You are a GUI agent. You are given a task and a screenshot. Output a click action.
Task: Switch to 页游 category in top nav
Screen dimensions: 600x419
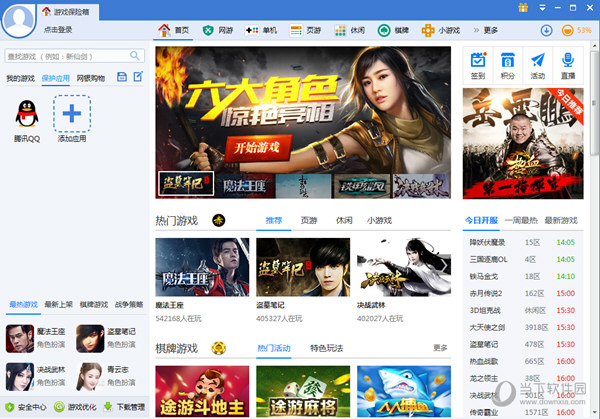click(x=305, y=30)
